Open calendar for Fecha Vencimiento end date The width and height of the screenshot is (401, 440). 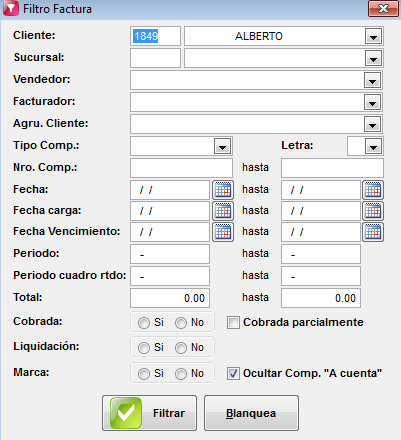click(x=373, y=232)
